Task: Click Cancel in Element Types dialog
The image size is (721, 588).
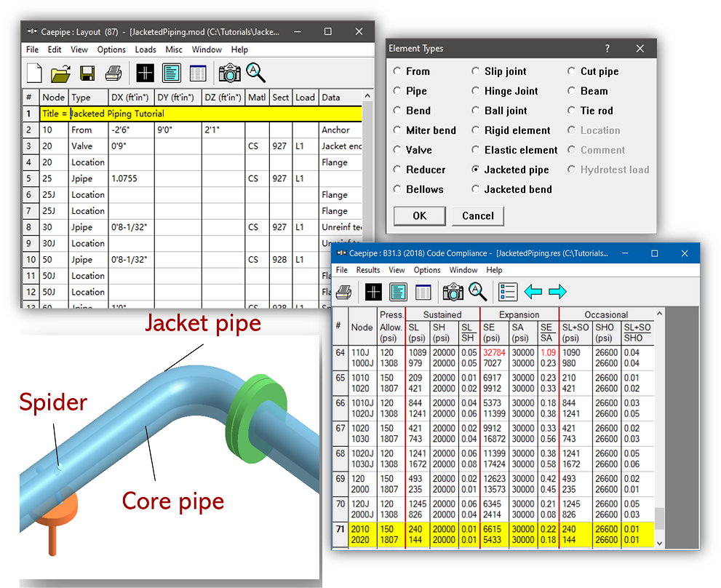Action: (477, 216)
